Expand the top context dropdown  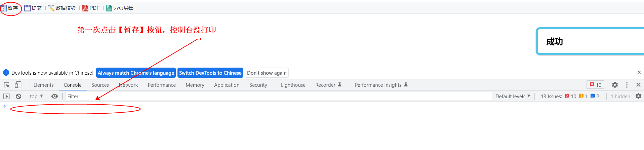36,97
